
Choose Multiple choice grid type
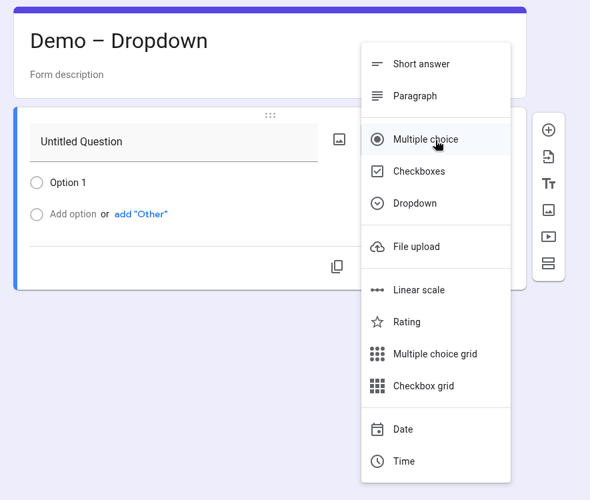(x=436, y=354)
